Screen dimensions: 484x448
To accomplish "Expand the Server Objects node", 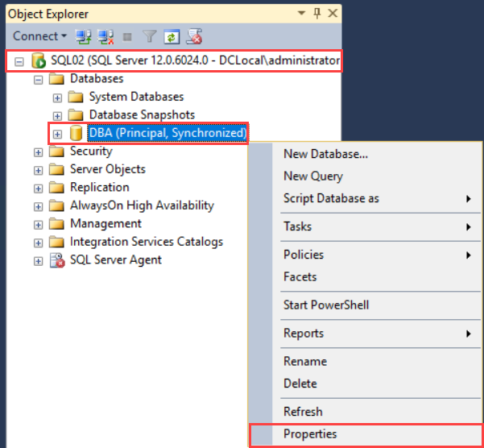I will click(39, 171).
